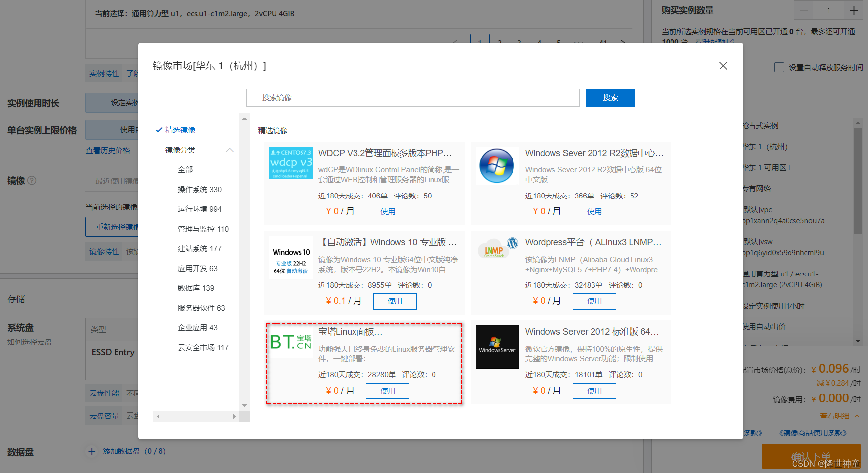Open the 服务器软件 63 category
Viewport: 868px width, 473px height.
pyautogui.click(x=201, y=308)
